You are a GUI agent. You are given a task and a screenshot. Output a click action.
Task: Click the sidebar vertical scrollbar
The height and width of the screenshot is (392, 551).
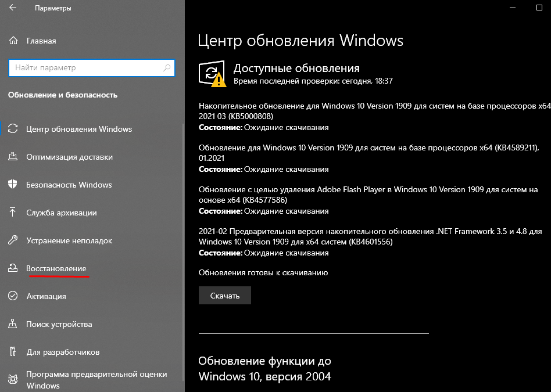(183, 232)
